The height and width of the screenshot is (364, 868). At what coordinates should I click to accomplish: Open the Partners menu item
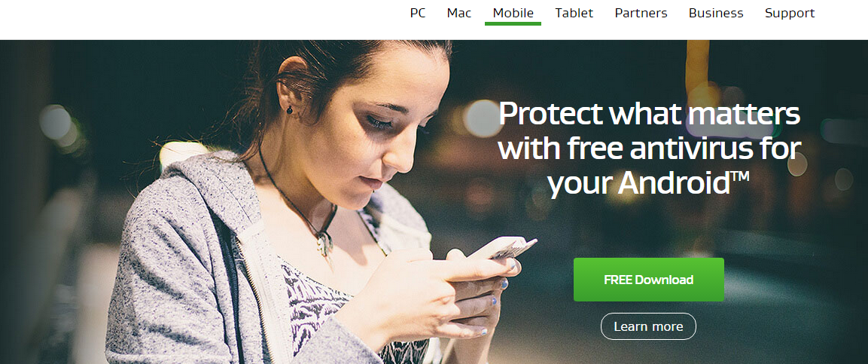click(x=641, y=13)
